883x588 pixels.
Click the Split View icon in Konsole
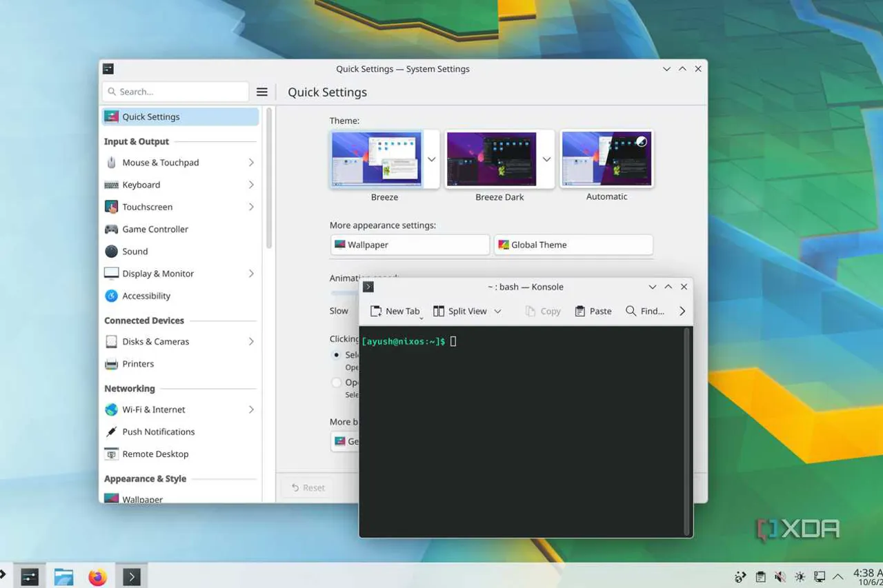coord(439,311)
